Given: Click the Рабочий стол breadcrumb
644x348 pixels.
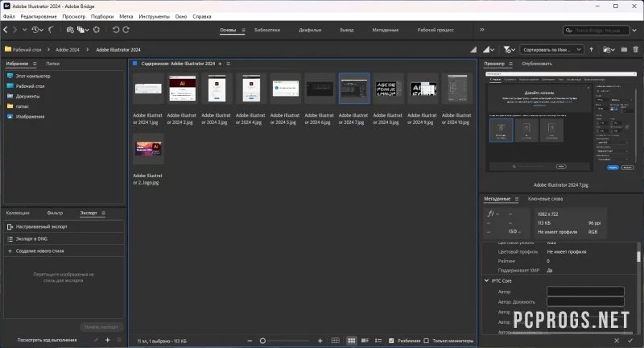Looking at the screenshot, I should point(27,50).
